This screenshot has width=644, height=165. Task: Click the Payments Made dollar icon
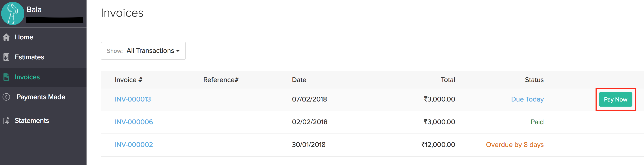(x=6, y=97)
